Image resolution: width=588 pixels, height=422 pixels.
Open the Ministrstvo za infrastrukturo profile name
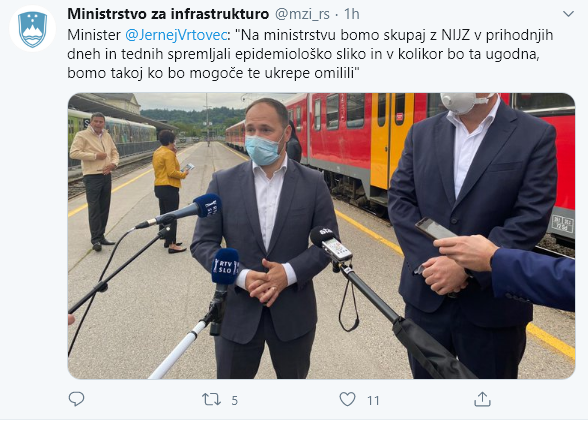(168, 14)
